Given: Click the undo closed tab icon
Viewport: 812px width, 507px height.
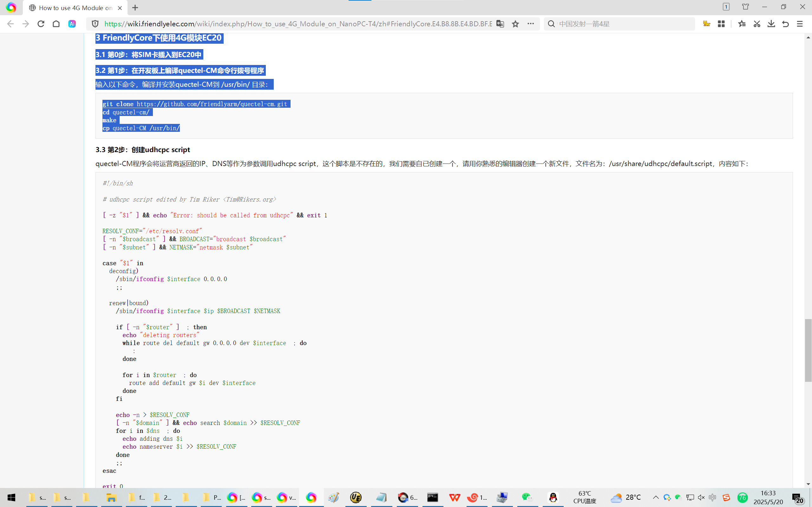Looking at the screenshot, I should pyautogui.click(x=785, y=24).
